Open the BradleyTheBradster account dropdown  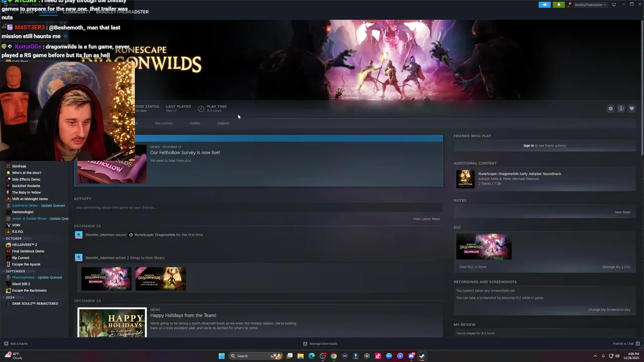pos(587,5)
